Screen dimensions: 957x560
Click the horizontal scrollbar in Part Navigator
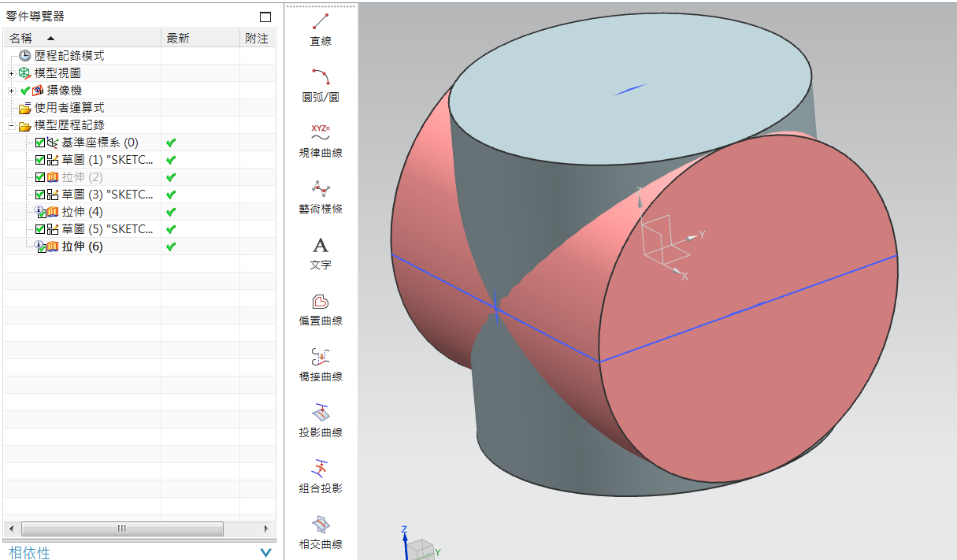point(121,528)
